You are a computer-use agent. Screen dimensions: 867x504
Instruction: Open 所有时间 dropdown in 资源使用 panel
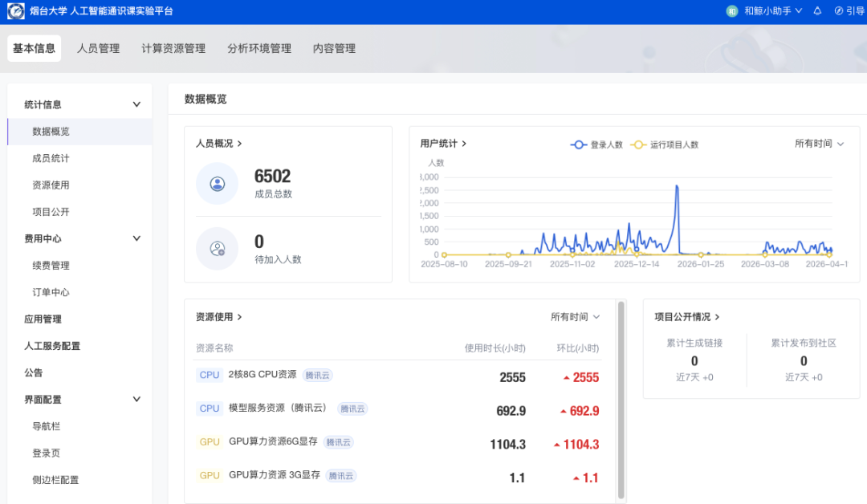coord(575,317)
